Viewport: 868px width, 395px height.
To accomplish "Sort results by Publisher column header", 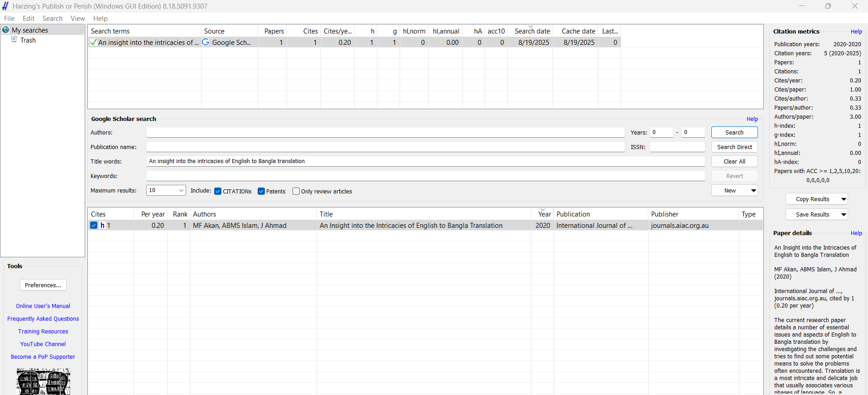I will point(694,214).
